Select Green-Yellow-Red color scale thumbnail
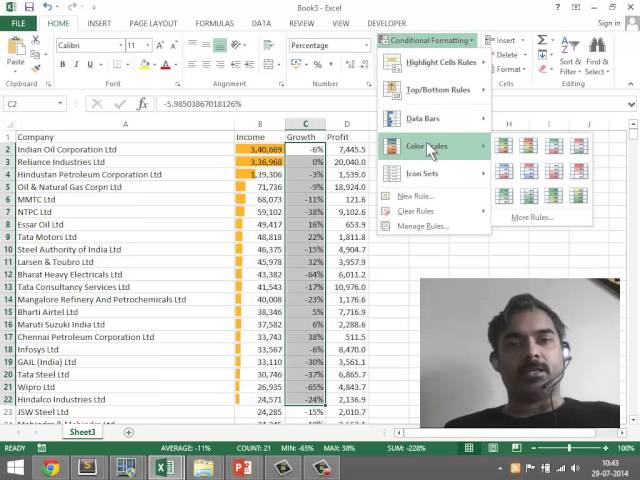Viewport: 640px width, 480px height. 503,146
